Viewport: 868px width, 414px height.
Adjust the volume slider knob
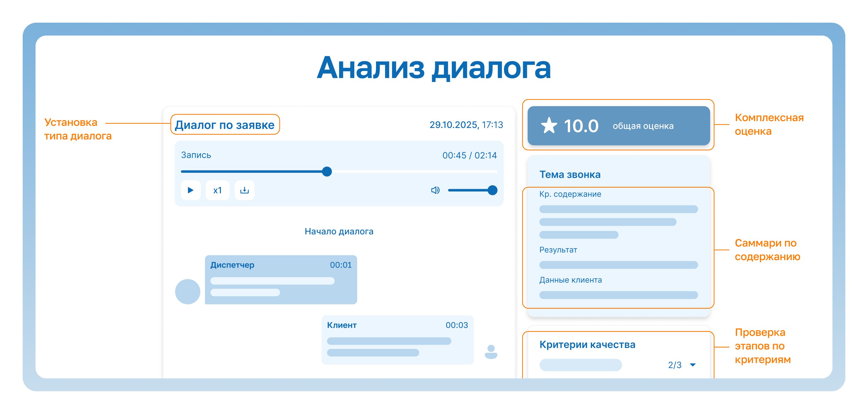click(x=492, y=190)
